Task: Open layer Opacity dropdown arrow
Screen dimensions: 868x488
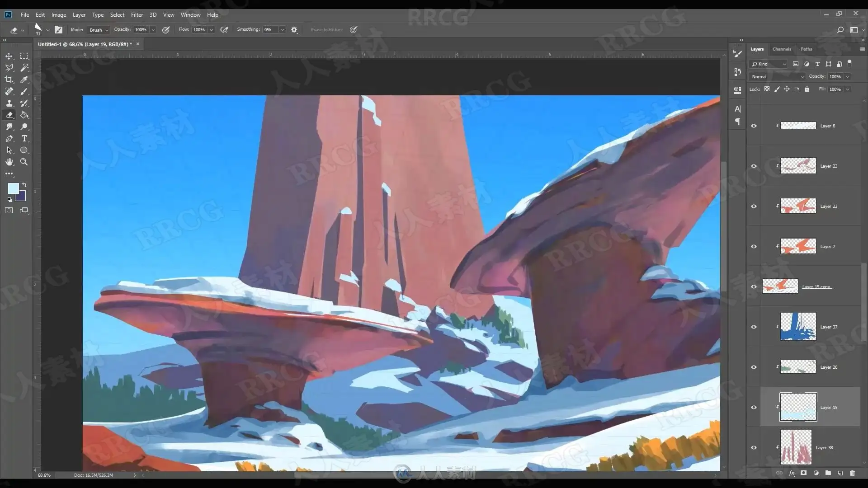Action: tap(848, 76)
